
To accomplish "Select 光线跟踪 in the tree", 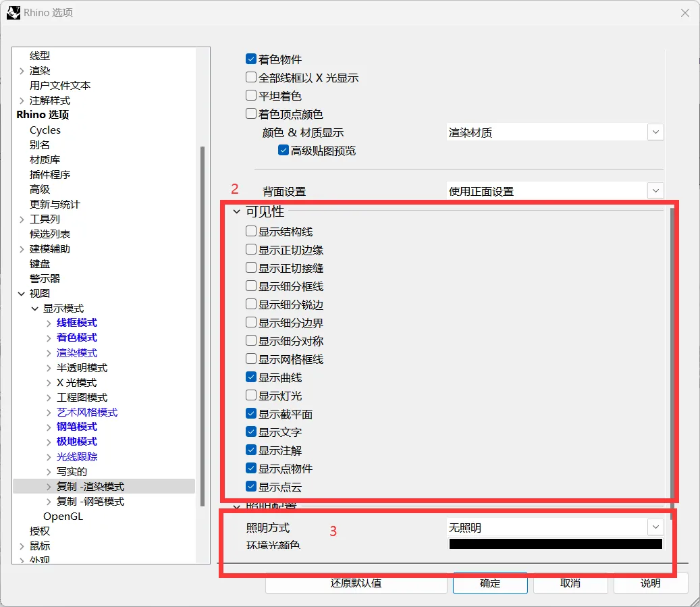I will coord(77,456).
